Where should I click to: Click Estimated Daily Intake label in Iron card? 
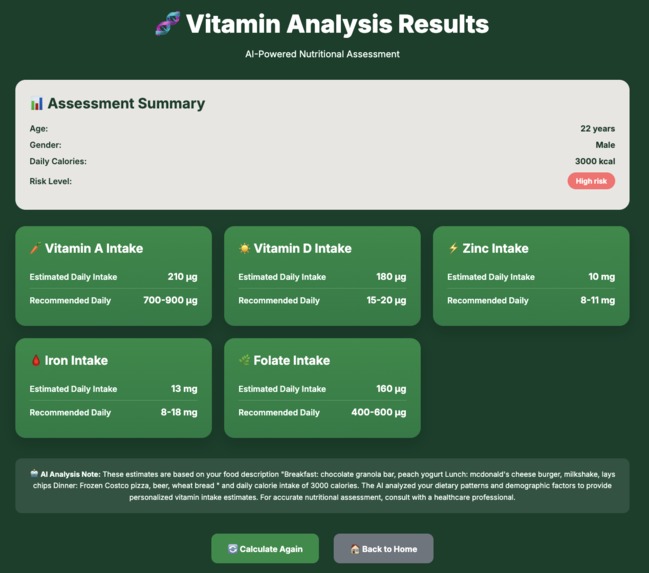click(73, 389)
